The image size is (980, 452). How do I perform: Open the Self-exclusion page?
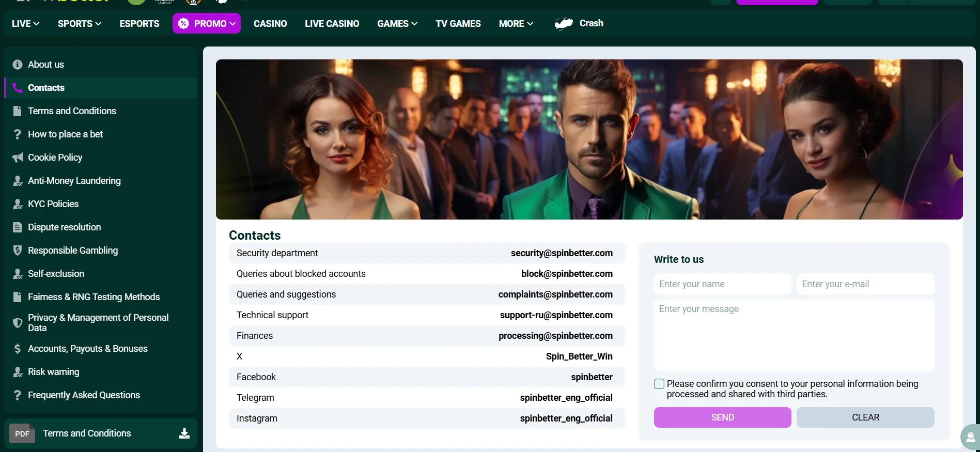coord(56,274)
